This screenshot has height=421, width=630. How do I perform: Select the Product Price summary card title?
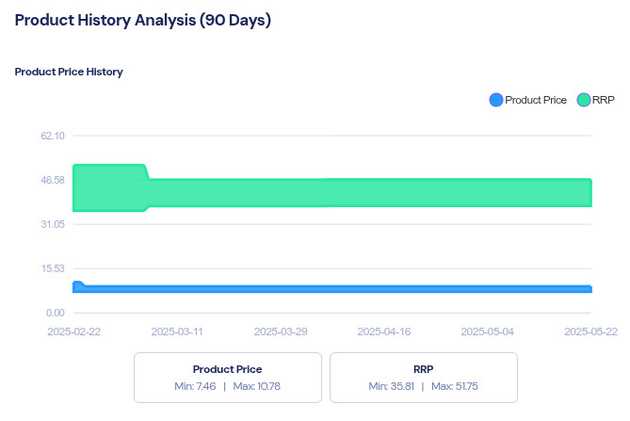[227, 369]
